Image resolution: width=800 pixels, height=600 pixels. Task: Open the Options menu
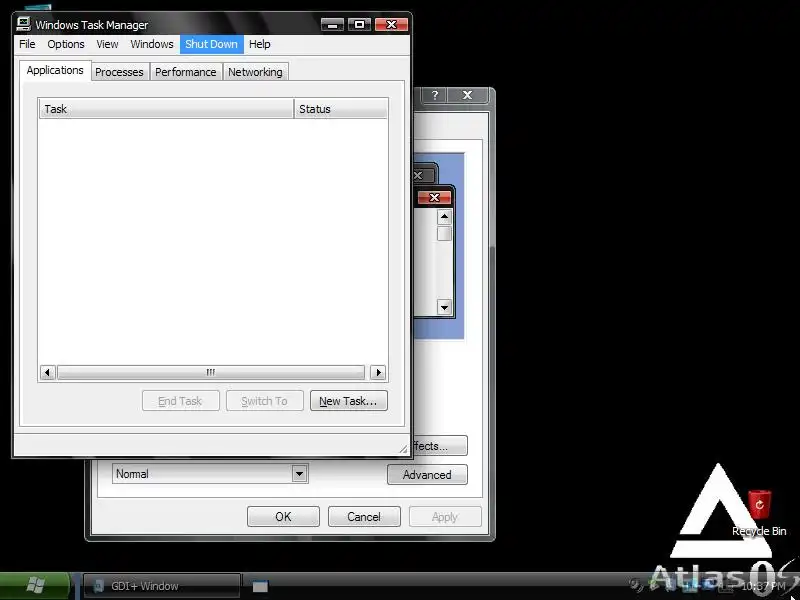click(66, 44)
